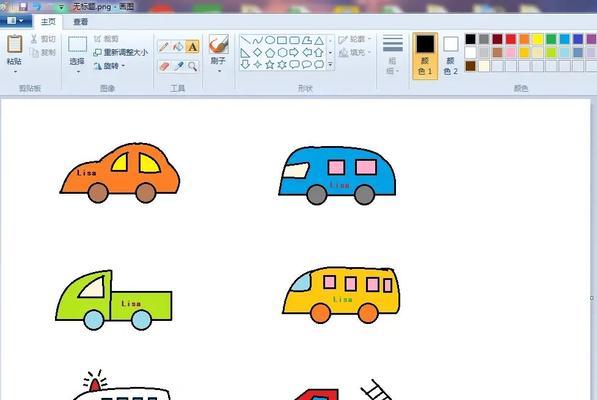The height and width of the screenshot is (400, 597).
Task: Choose the oval shape in gallery
Action: (270, 40)
